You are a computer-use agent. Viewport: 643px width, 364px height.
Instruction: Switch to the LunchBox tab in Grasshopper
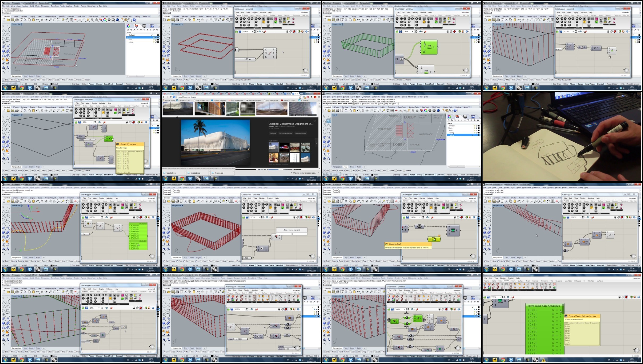tap(568, 281)
